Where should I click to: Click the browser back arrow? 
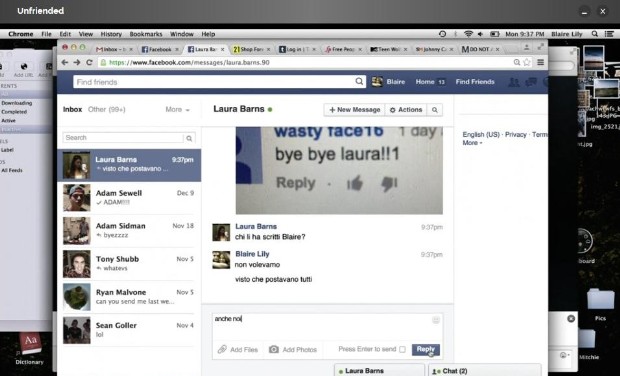point(64,62)
